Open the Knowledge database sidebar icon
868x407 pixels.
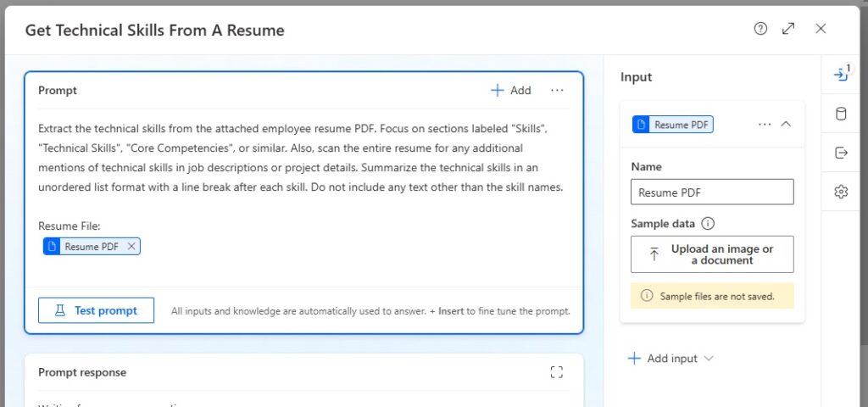coord(841,114)
